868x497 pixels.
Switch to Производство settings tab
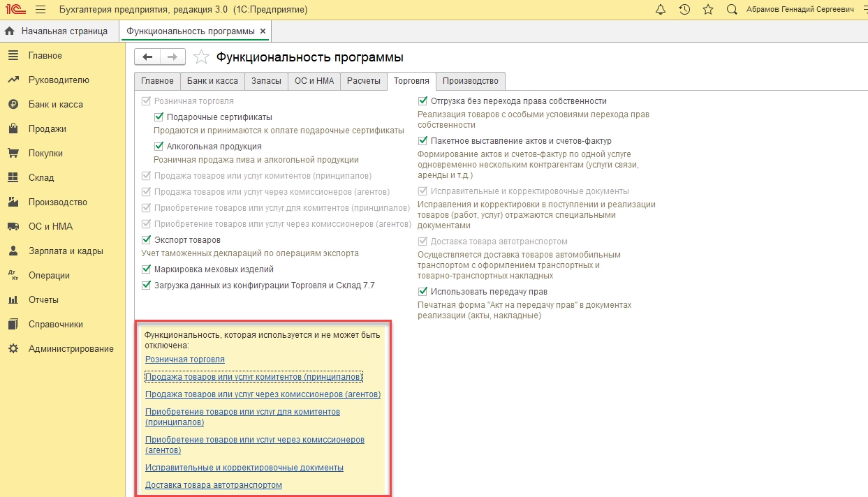(x=471, y=81)
